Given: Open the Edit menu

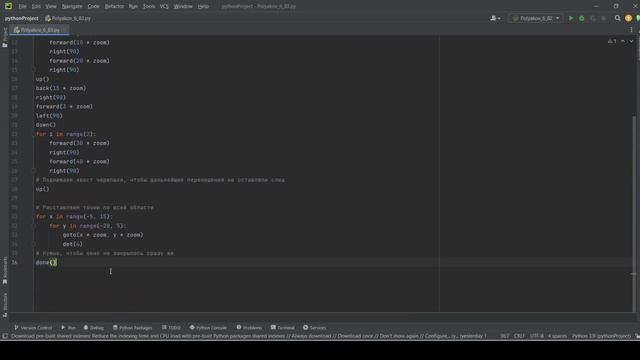Looking at the screenshot, I should (36, 6).
